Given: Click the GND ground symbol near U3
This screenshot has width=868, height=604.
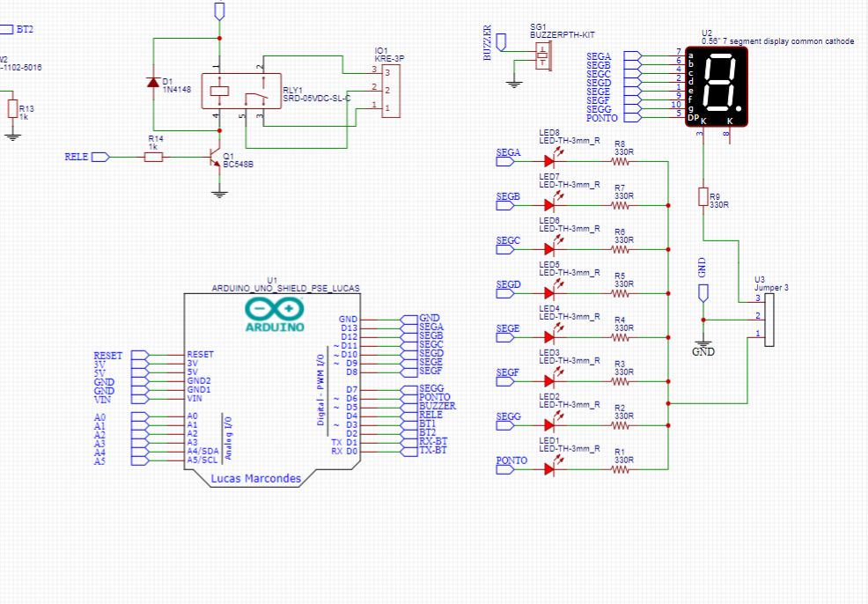Looking at the screenshot, I should coord(704,342).
